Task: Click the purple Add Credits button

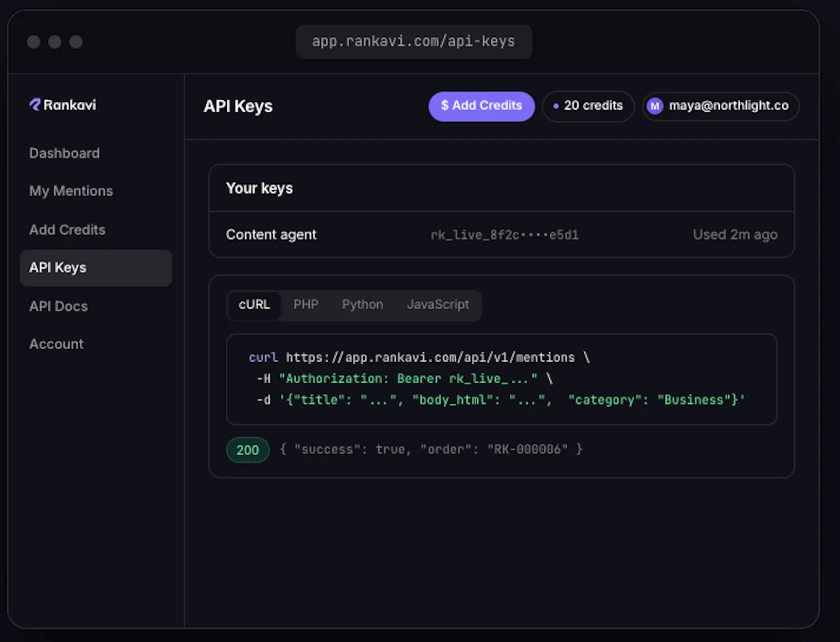Action: click(x=481, y=107)
